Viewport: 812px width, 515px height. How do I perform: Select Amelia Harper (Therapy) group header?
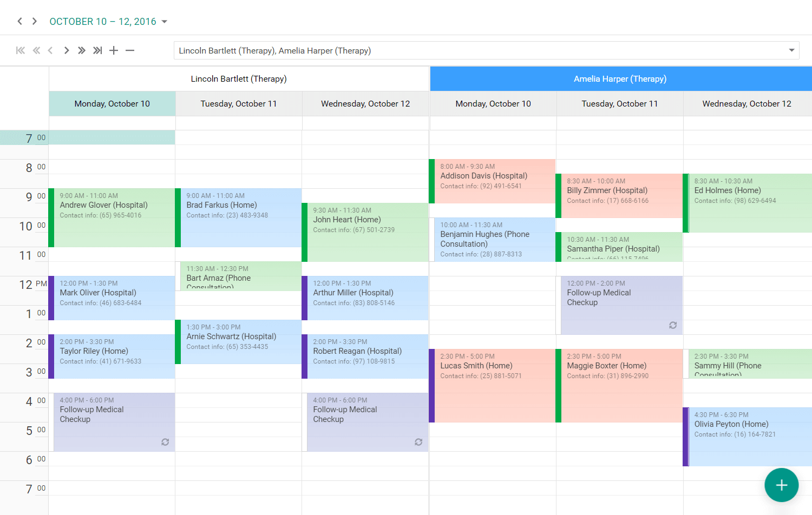[620, 79]
